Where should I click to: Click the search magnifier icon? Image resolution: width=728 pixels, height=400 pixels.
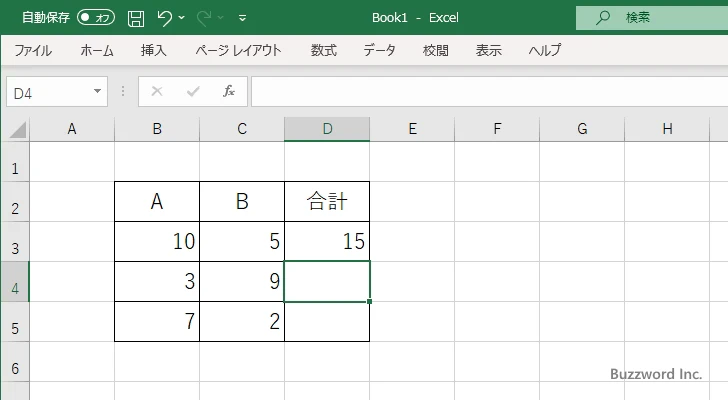tap(603, 18)
